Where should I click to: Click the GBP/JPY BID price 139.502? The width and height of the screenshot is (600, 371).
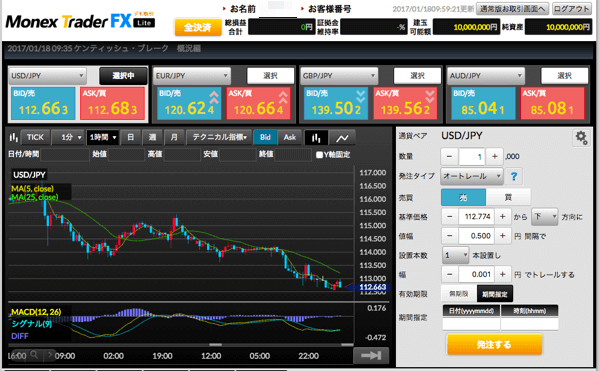pos(336,103)
